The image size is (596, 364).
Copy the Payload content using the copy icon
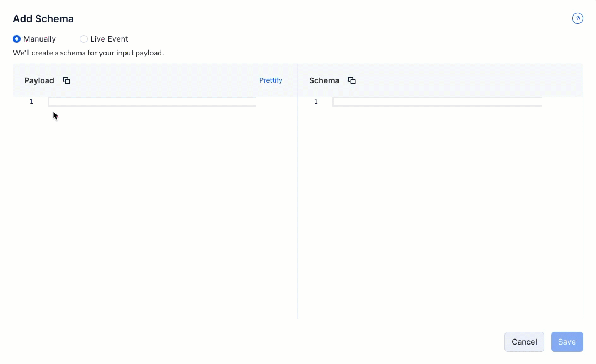[67, 80]
